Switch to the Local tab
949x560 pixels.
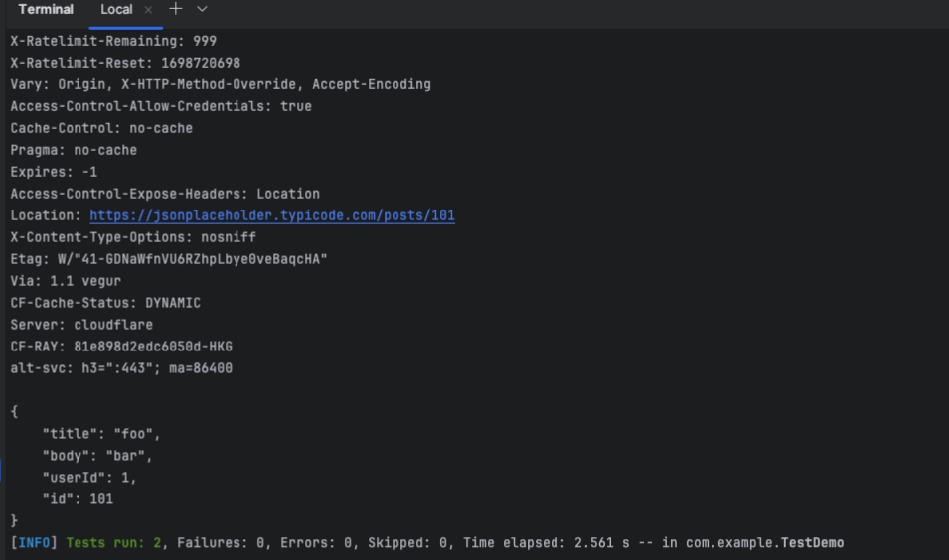click(x=116, y=10)
